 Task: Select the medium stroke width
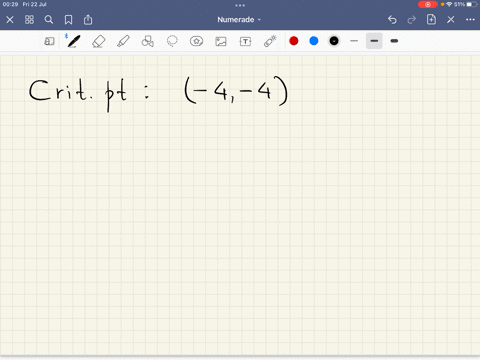[374, 41]
